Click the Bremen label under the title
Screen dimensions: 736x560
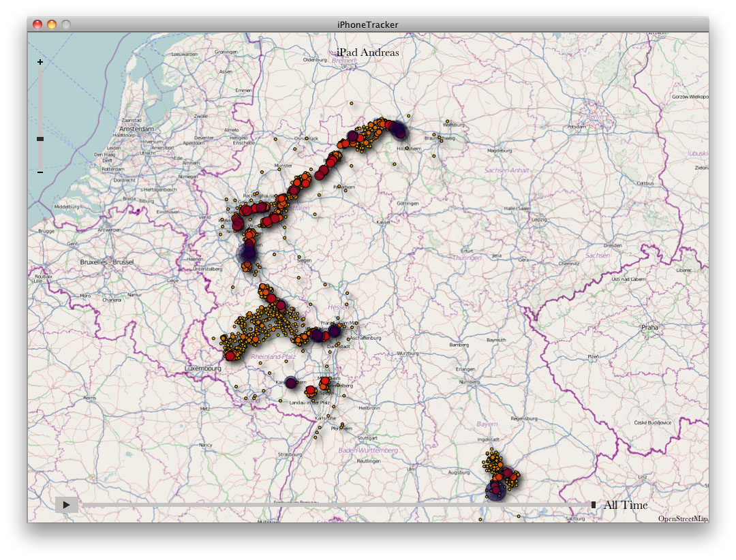point(343,61)
